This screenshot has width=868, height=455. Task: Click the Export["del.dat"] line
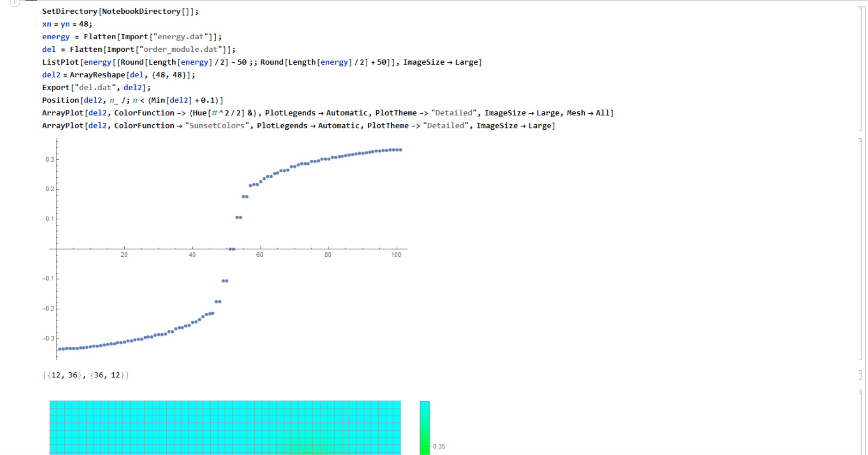click(96, 87)
